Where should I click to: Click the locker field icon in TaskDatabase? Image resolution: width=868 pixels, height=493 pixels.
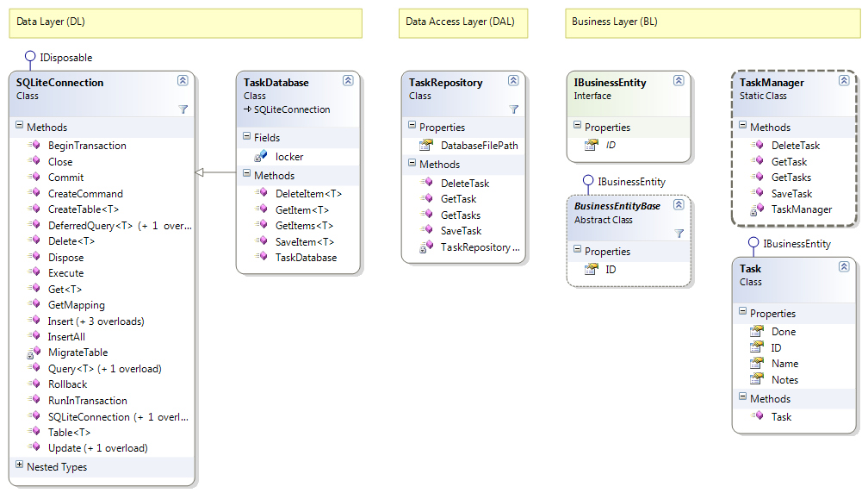[260, 157]
